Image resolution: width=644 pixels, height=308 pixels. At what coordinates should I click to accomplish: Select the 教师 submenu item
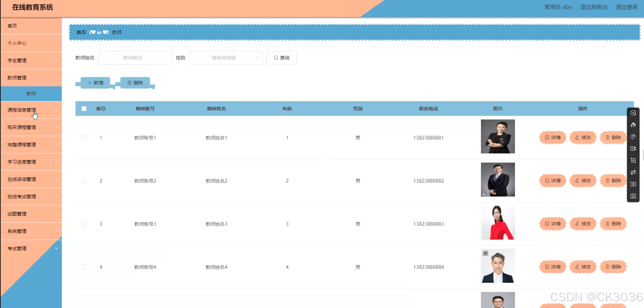point(31,94)
